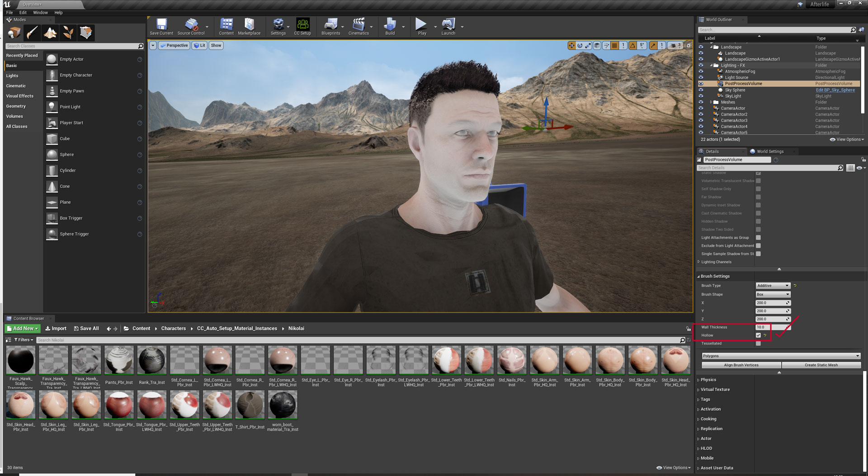Open the Edit menu
Screen dimensions: 868x476
[23, 13]
